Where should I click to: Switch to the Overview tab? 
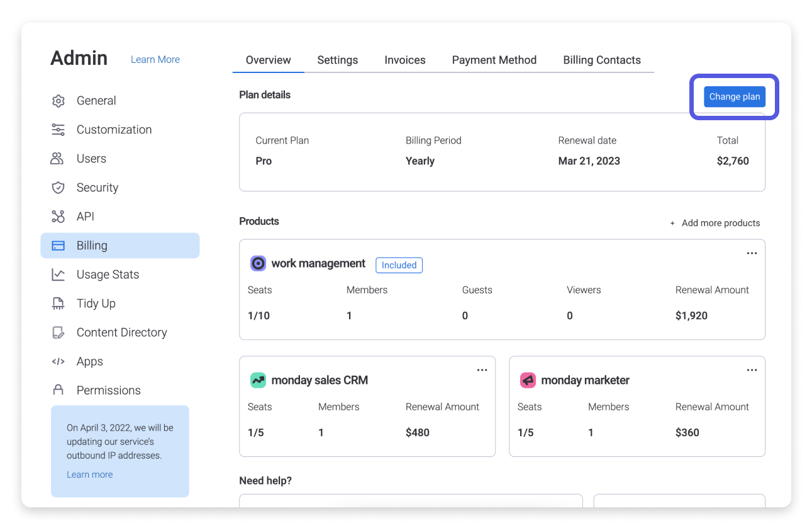tap(268, 60)
